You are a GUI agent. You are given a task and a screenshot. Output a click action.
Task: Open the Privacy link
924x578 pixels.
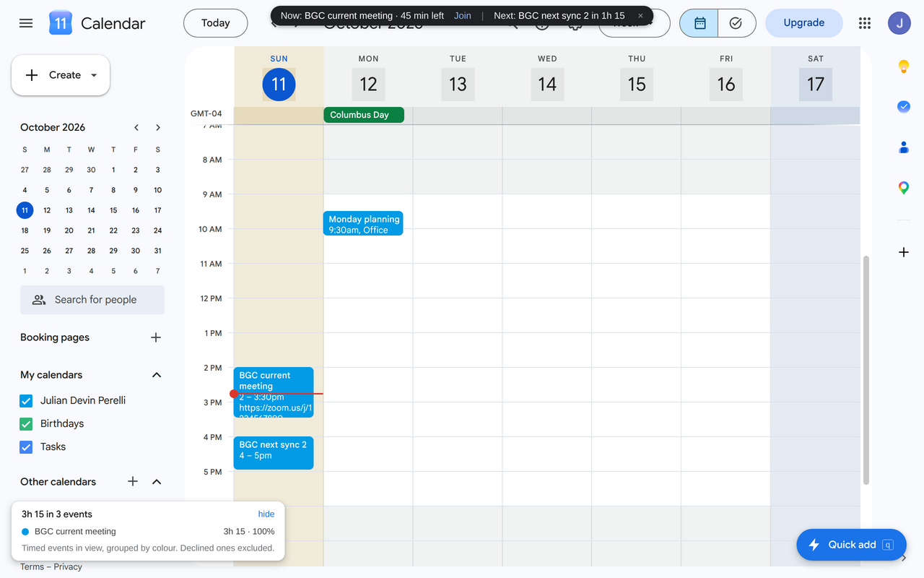(68, 567)
